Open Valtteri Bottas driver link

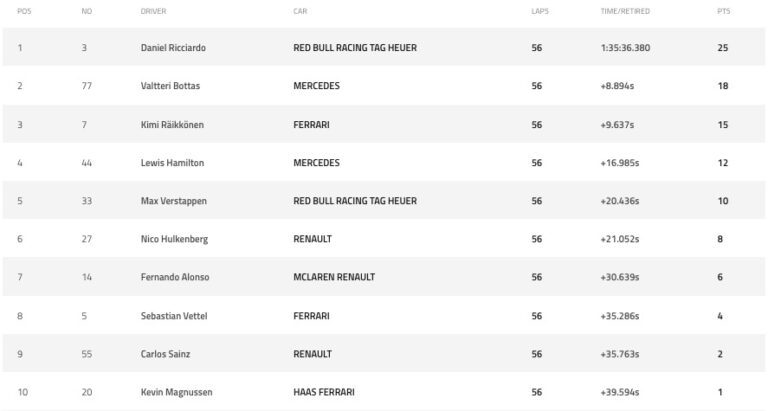170,86
